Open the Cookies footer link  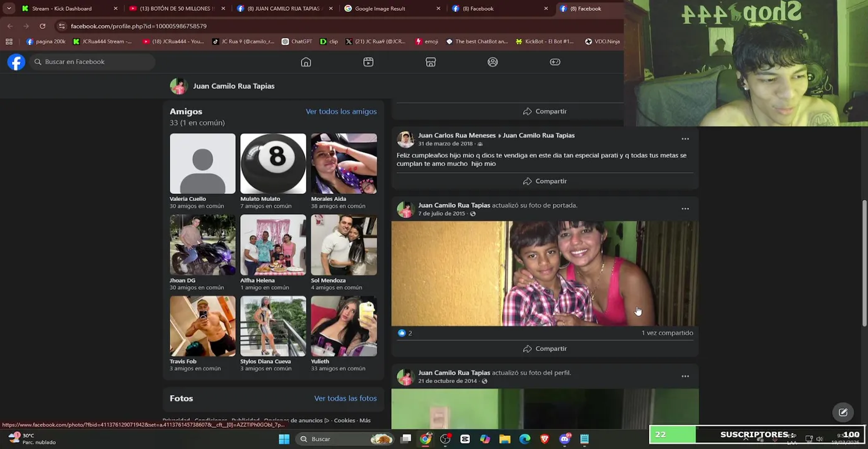click(344, 420)
